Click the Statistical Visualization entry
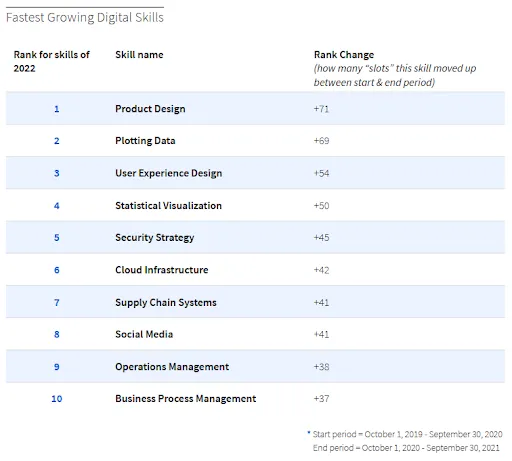The height and width of the screenshot is (461, 512). click(168, 206)
